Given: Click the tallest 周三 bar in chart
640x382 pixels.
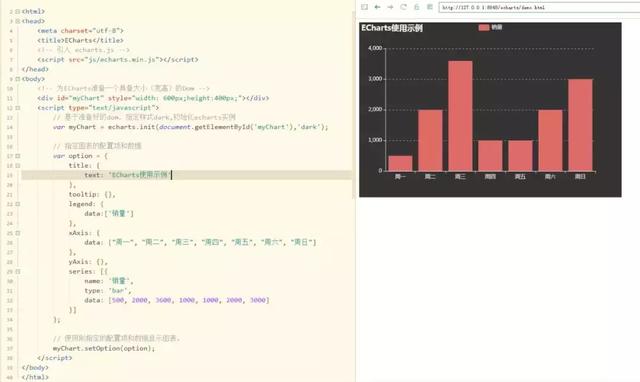Looking at the screenshot, I should (x=460, y=116).
